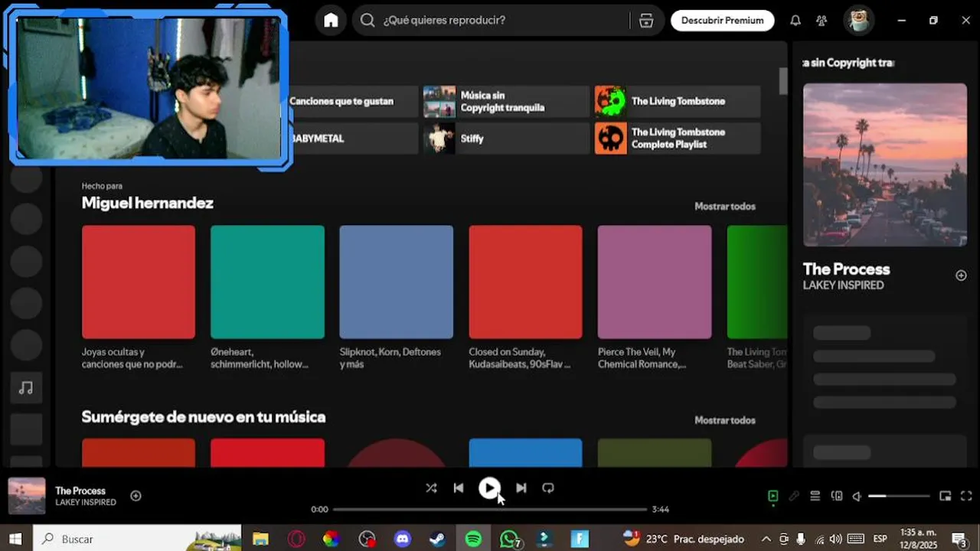Open The Living Tombstone Complete Playlist shortcut
Image resolution: width=980 pixels, height=551 pixels.
tap(678, 139)
